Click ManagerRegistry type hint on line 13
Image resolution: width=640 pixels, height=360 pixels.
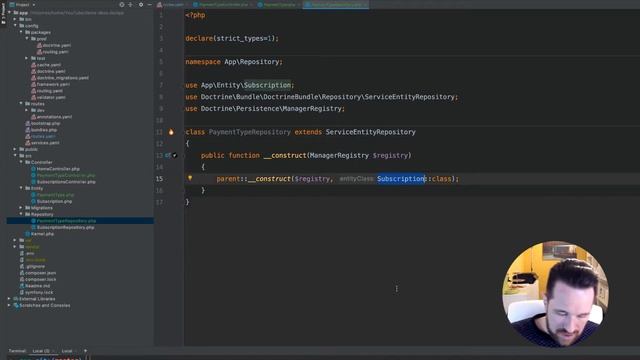339,156
